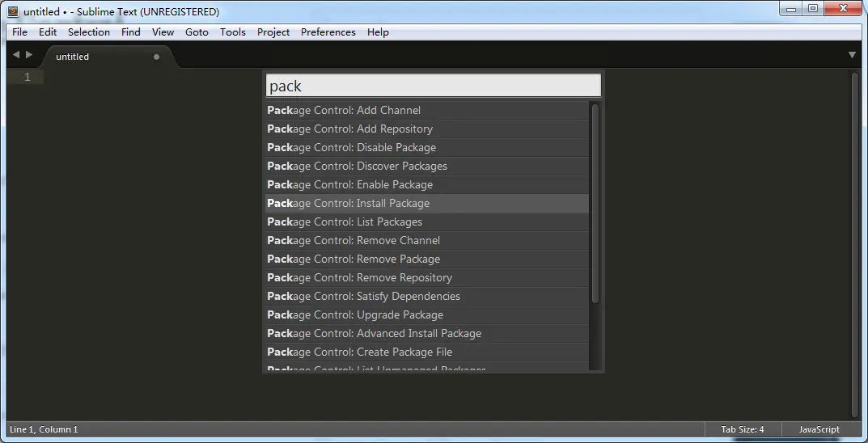The height and width of the screenshot is (443, 868).
Task: Choose Package Control: Remove Channel
Action: (427, 241)
